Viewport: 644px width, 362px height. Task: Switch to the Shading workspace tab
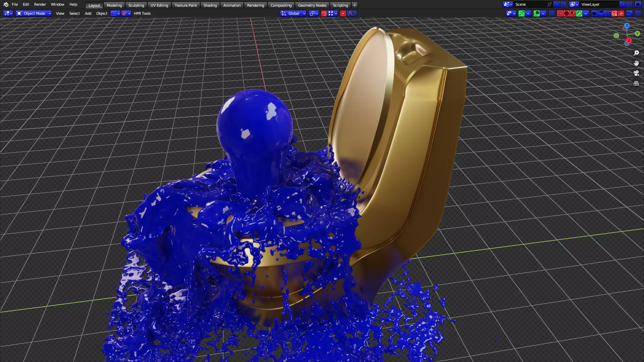[x=210, y=5]
